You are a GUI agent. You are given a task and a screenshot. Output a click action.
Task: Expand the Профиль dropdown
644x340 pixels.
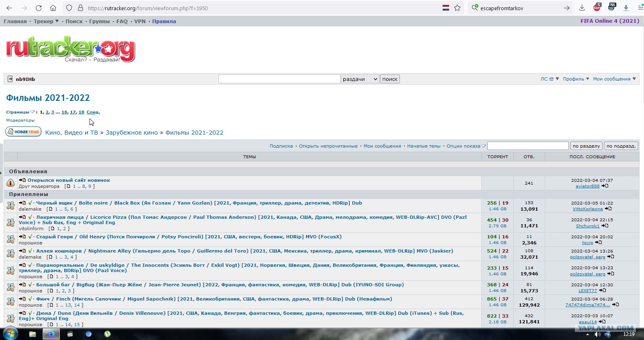pos(576,79)
